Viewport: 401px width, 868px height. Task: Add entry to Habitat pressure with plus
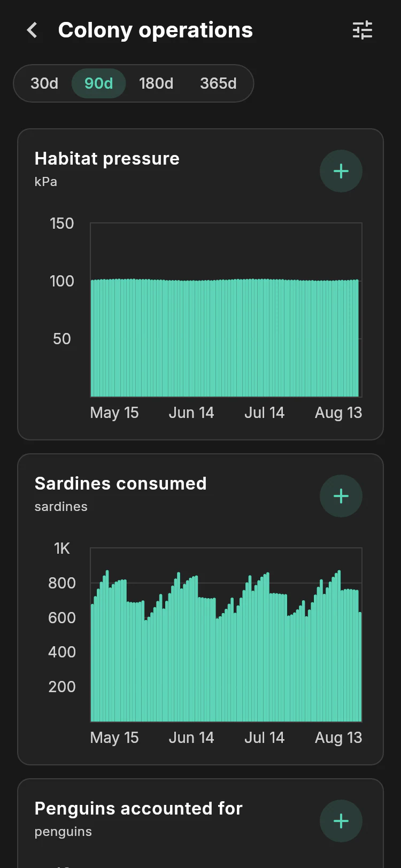[x=341, y=171]
